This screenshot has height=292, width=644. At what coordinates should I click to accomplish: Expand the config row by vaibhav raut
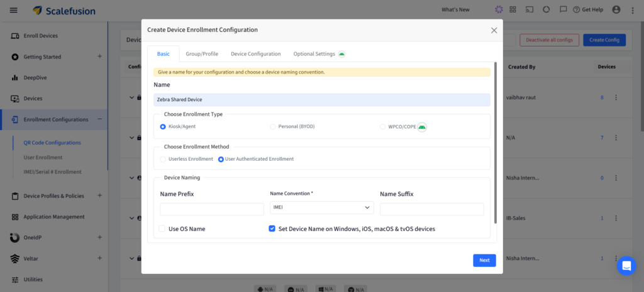click(131, 97)
